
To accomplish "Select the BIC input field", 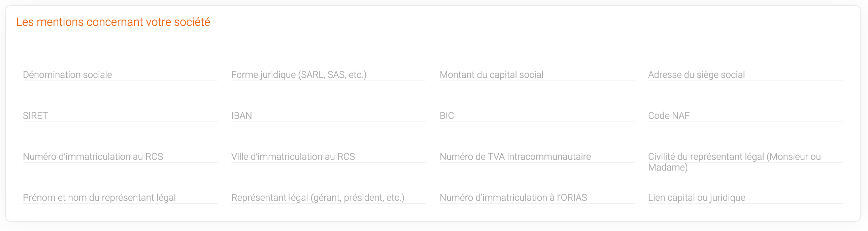I will click(x=537, y=116).
